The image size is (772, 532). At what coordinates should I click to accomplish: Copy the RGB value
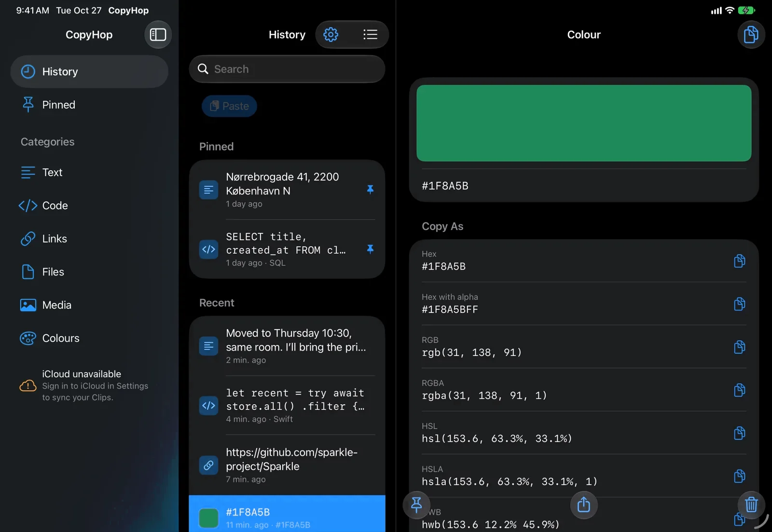click(739, 347)
